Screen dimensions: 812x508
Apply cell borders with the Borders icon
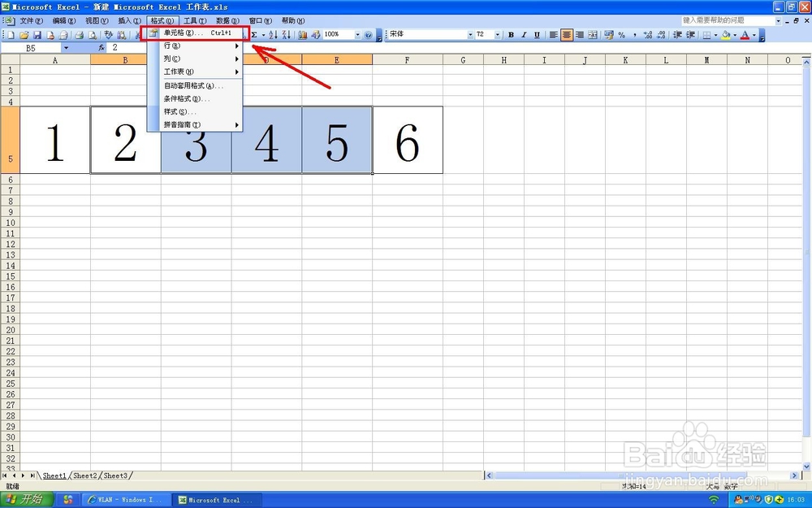point(707,35)
